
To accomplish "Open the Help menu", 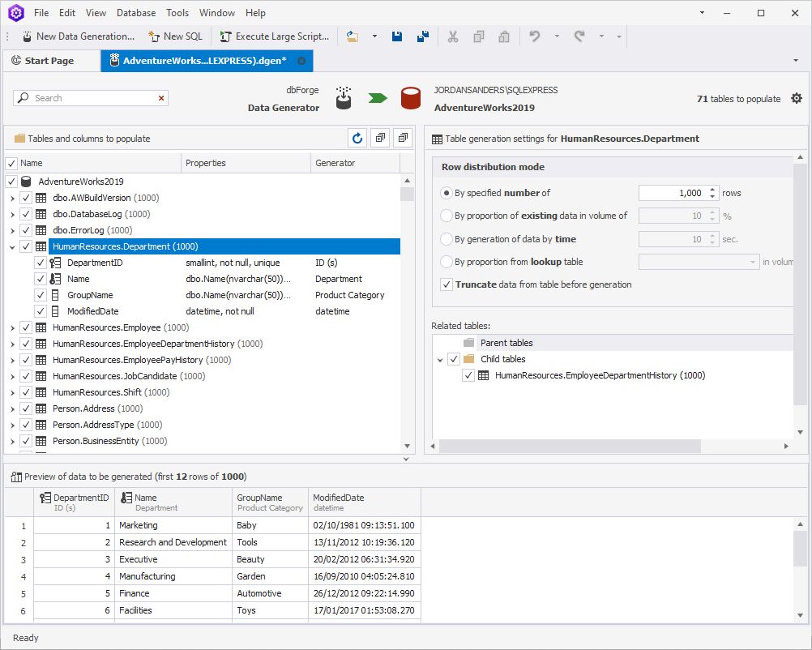I will click(x=255, y=13).
